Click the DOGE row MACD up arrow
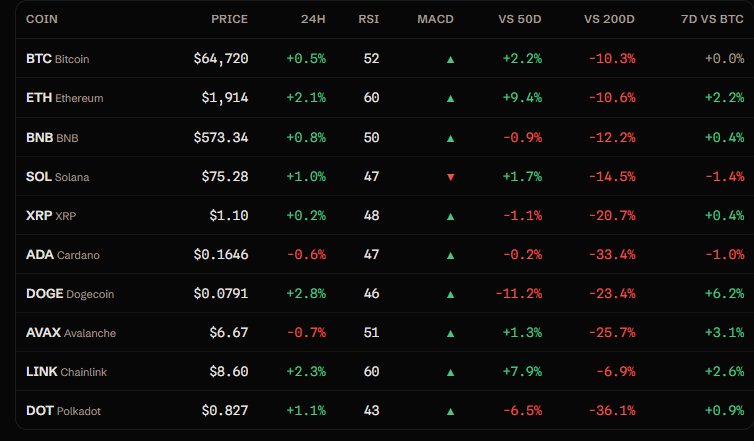Image resolution: width=754 pixels, height=441 pixels. [451, 294]
